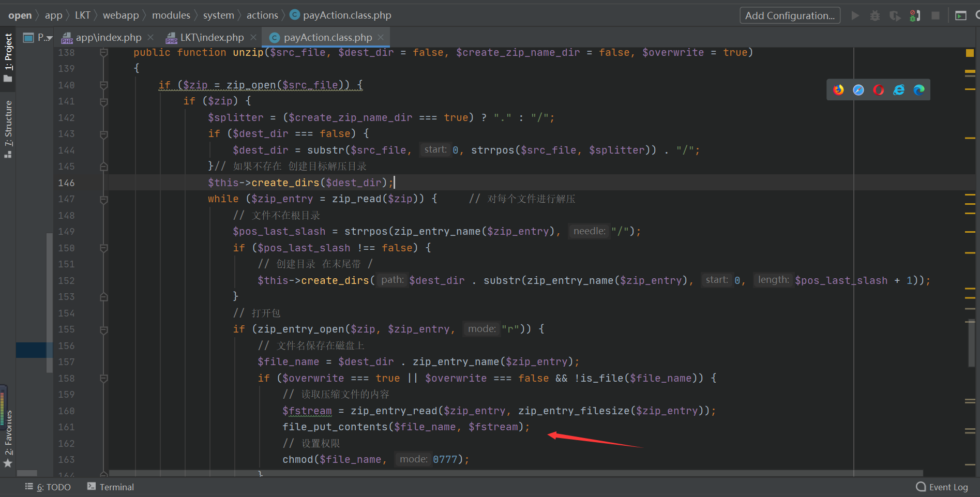Click payAction.class.php breadcrumb
The image size is (980, 497).
pyautogui.click(x=340, y=16)
